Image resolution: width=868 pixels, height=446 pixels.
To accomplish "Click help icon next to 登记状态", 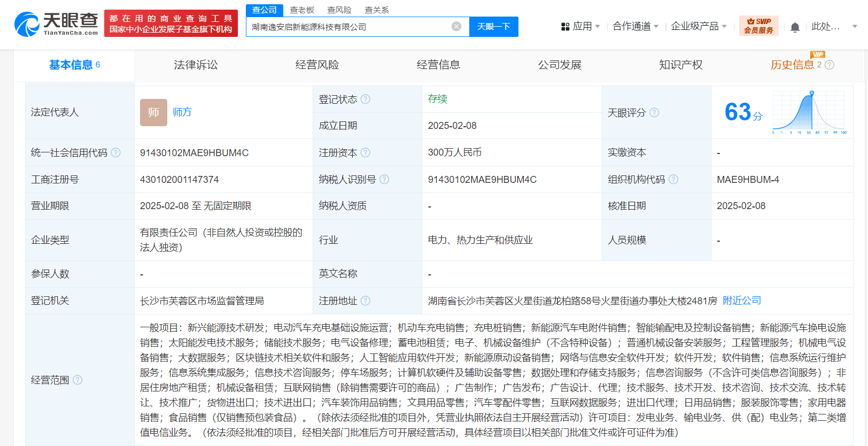I will 366,99.
